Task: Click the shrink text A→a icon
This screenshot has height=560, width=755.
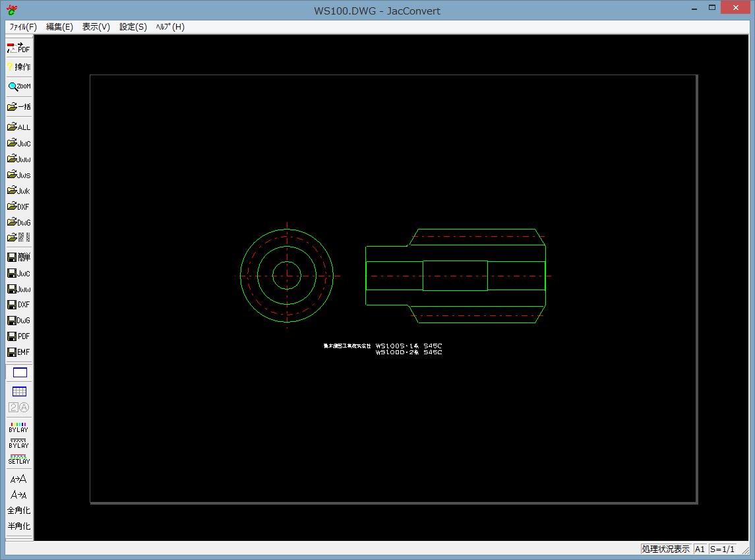Action: pyautogui.click(x=18, y=495)
